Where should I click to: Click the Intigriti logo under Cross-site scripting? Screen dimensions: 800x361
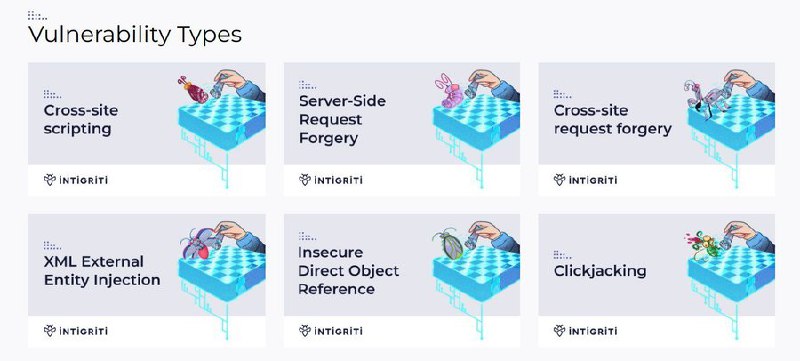point(76,180)
